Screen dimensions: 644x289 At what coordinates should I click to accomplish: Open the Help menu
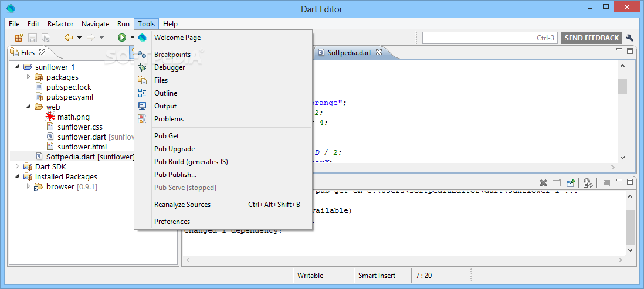click(170, 24)
